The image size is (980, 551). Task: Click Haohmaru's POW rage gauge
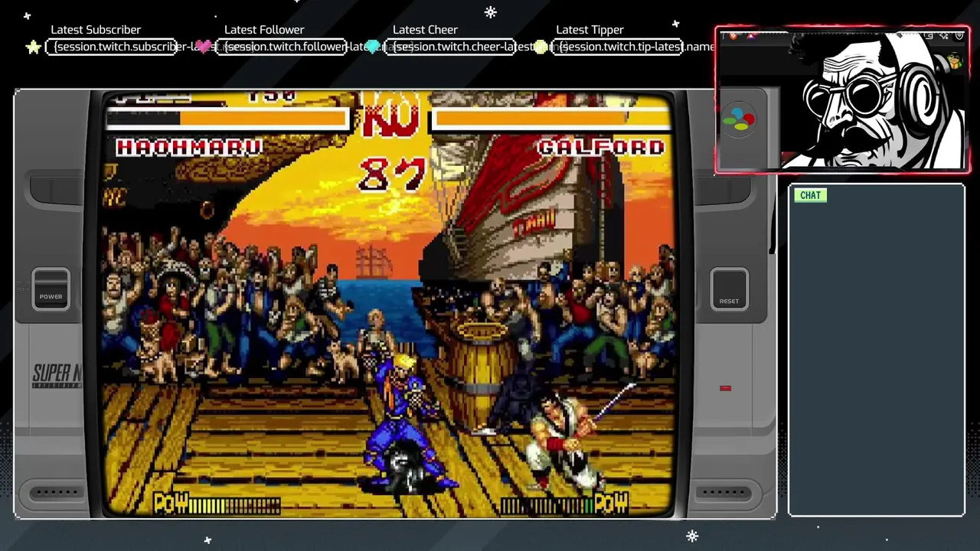pyautogui.click(x=217, y=504)
